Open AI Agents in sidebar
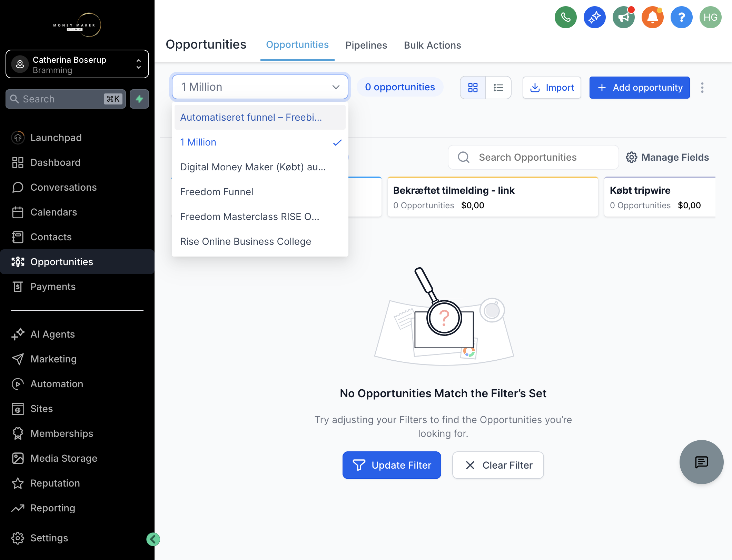The image size is (732, 560). [x=77, y=334]
